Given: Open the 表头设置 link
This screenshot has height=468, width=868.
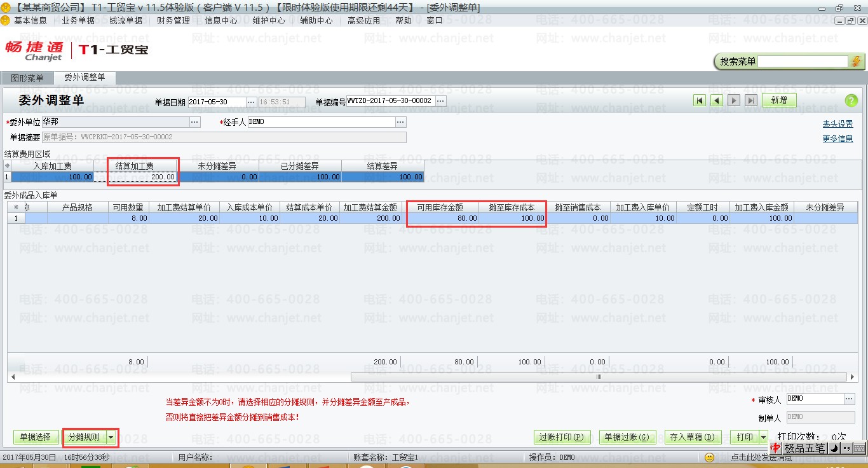Looking at the screenshot, I should pyautogui.click(x=837, y=124).
